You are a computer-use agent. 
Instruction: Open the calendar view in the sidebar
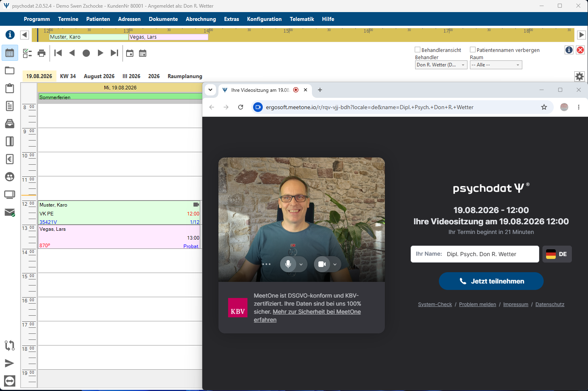[x=10, y=53]
